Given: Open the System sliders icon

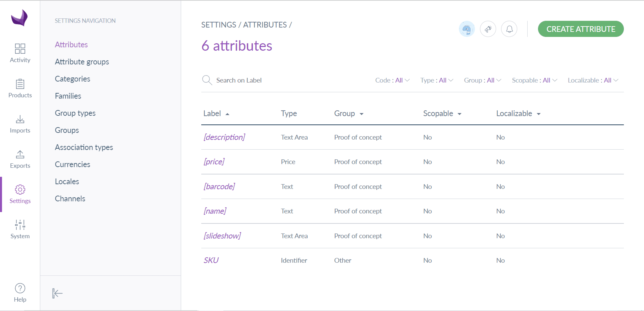Looking at the screenshot, I should [20, 224].
